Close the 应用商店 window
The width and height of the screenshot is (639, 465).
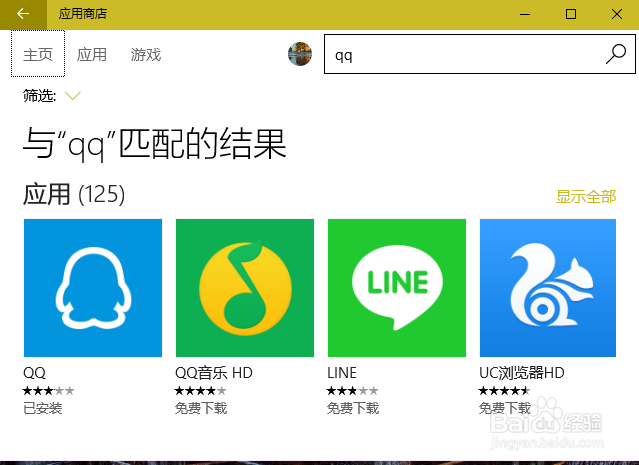pyautogui.click(x=617, y=14)
